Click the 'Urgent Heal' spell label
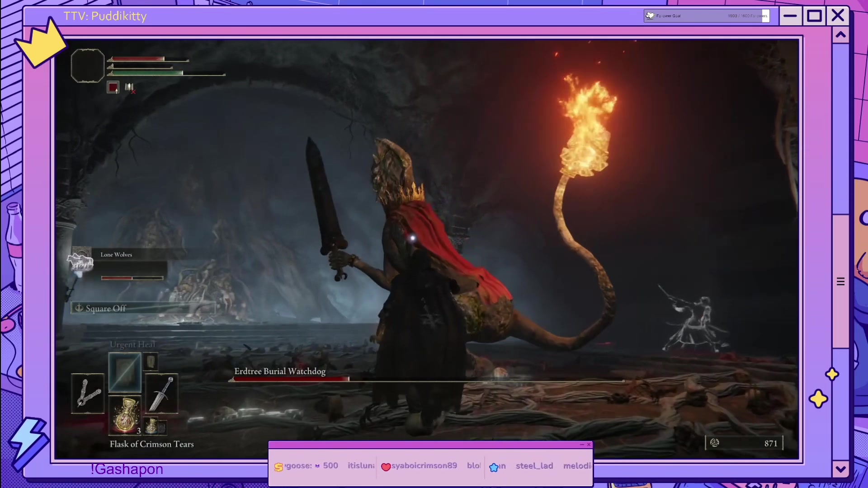 click(132, 345)
